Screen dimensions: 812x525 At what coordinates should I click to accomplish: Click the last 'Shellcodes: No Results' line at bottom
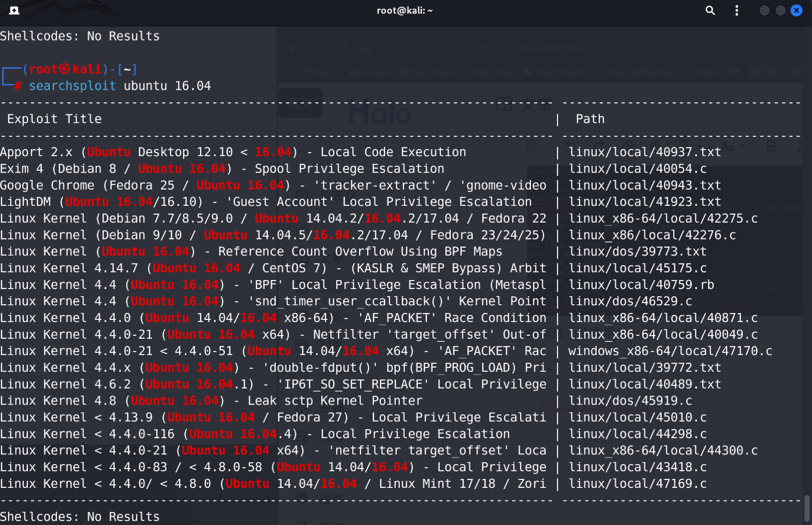point(80,517)
